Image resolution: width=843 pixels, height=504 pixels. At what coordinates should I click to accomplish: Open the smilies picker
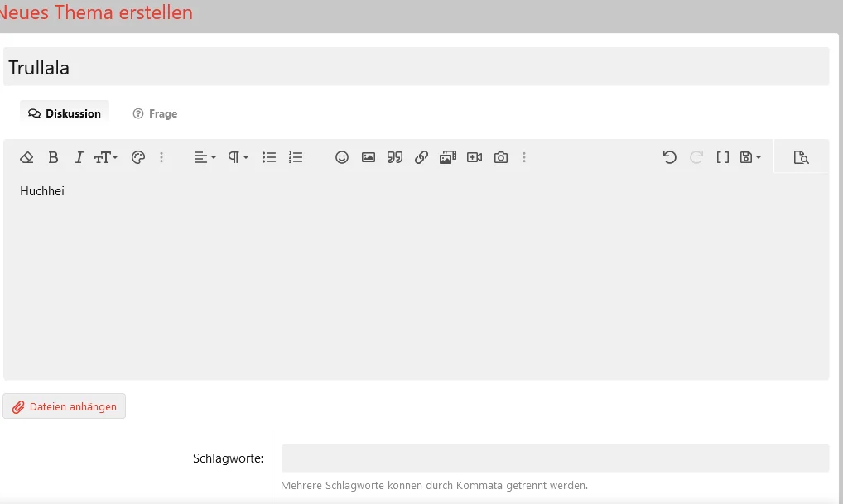(x=342, y=157)
